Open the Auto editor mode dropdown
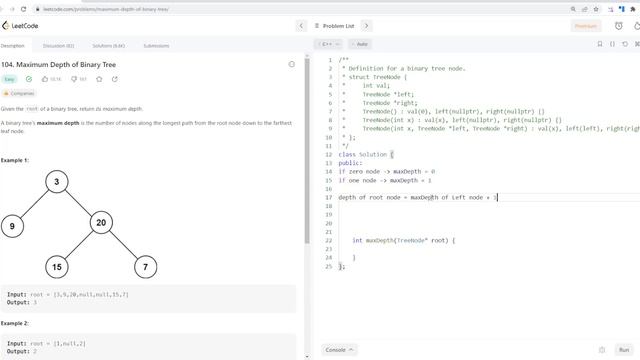Viewport: 640px width, 360px height. [x=360, y=44]
